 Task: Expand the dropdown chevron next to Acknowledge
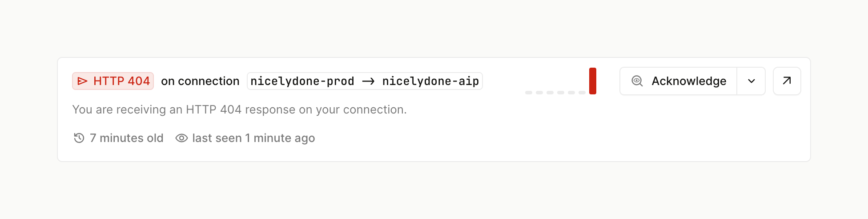(x=751, y=81)
